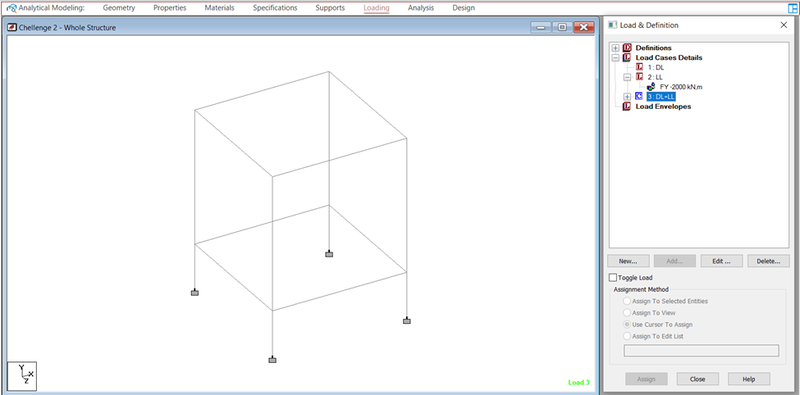Image resolution: width=800 pixels, height=395 pixels.
Task: Click the edit list input field
Action: pos(702,351)
